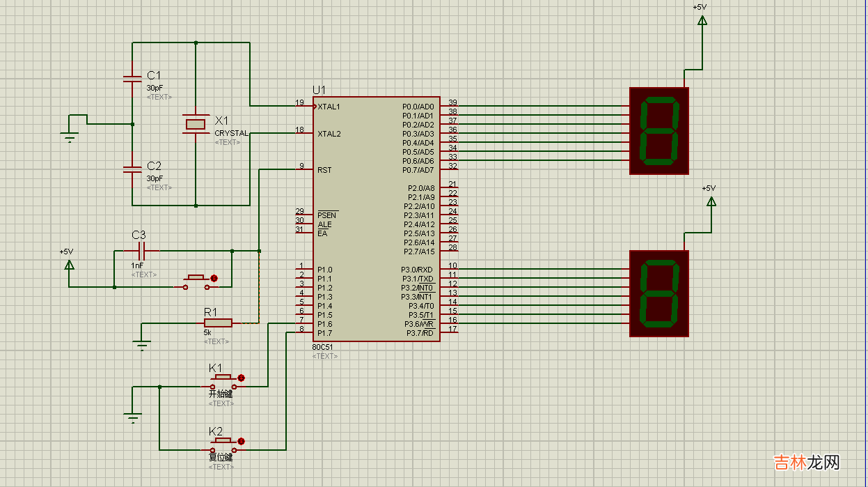Click the 吉林龙网 watermark link

(x=807, y=462)
